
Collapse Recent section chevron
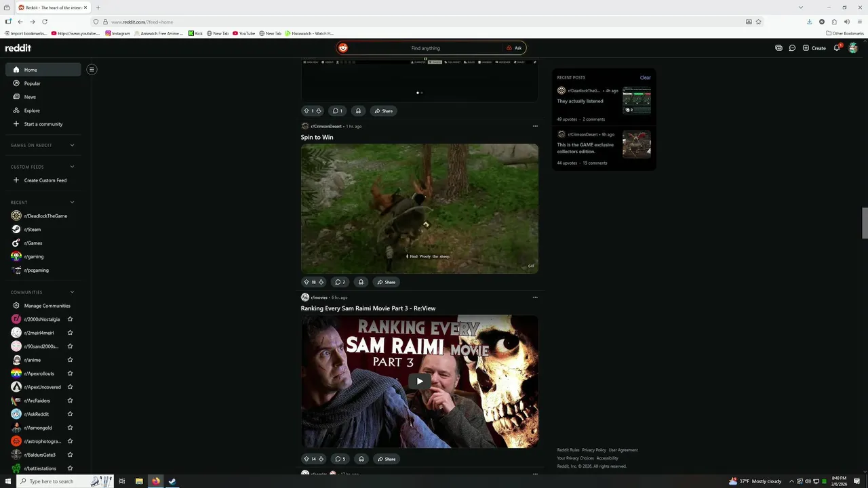pos(72,202)
